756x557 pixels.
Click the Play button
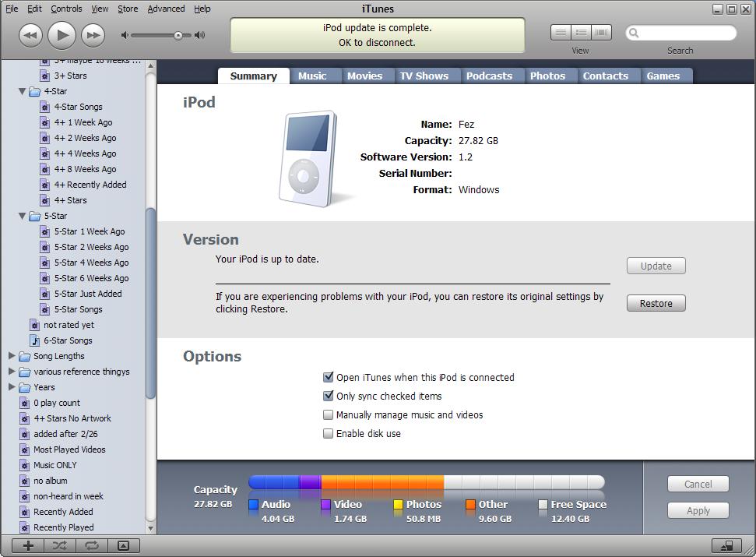62,35
